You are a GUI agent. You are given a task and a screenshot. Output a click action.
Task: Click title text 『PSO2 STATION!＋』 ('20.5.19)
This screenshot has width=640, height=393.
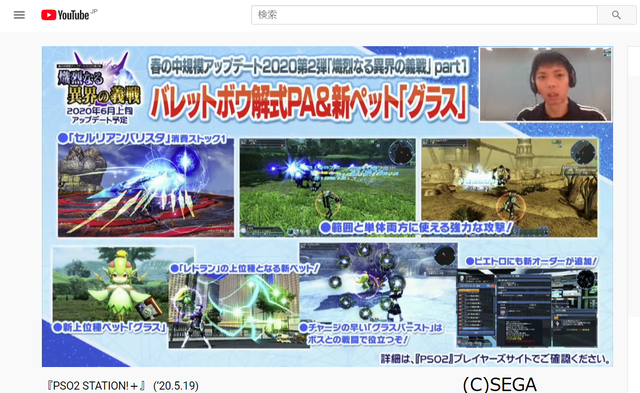coord(122,385)
